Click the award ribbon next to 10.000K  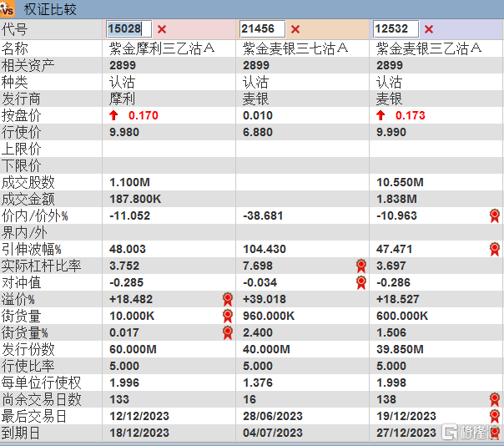(228, 316)
